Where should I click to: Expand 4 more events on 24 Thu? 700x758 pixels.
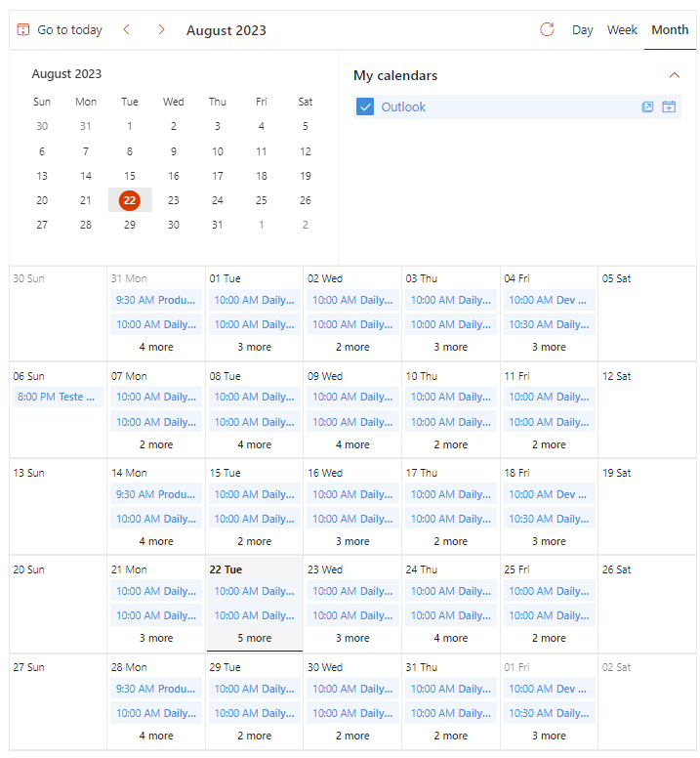[450, 638]
